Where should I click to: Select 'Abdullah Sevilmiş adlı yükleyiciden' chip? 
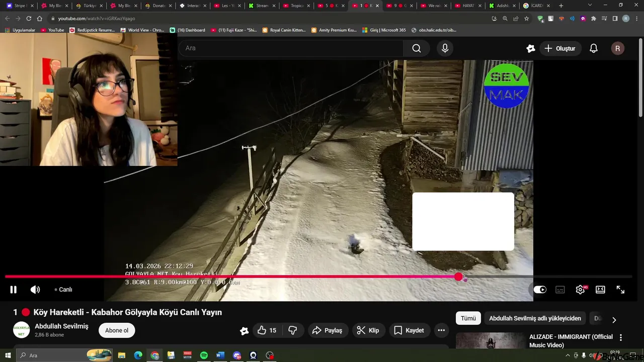coord(535,318)
